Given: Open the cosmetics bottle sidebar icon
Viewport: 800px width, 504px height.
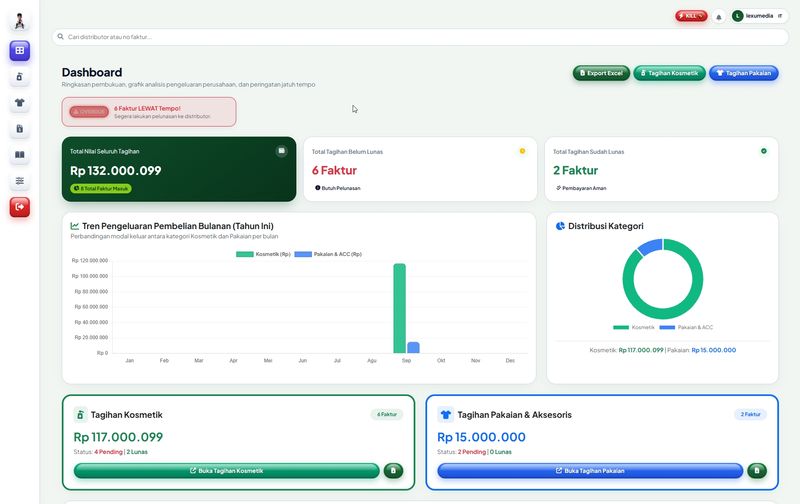Looking at the screenshot, I should pyautogui.click(x=19, y=77).
